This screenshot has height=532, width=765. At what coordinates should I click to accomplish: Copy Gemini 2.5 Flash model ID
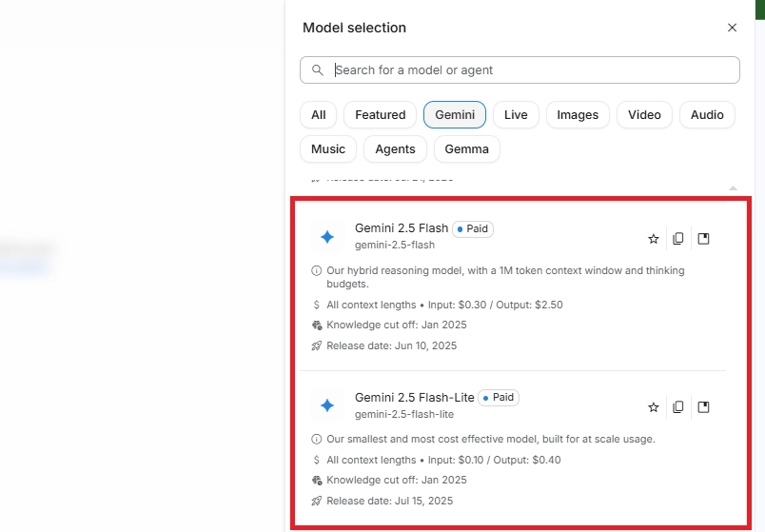pos(678,239)
